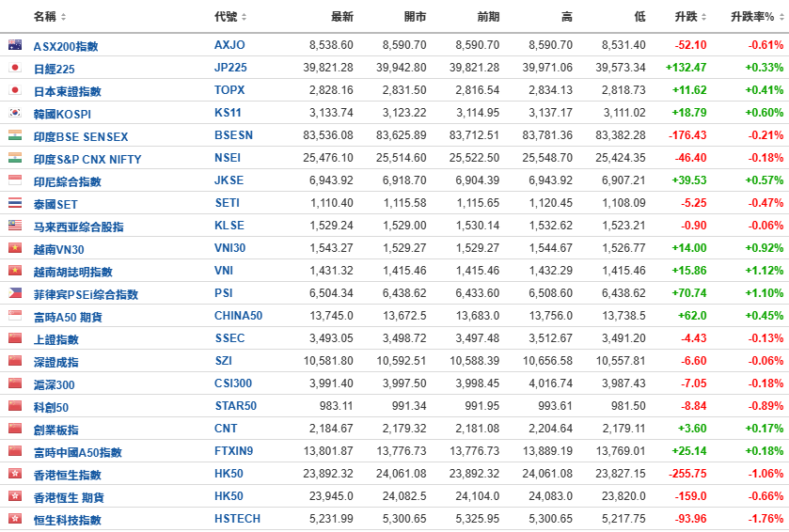
Task: Click Vietnam flag beside 越南VN30
Action: tap(15, 248)
